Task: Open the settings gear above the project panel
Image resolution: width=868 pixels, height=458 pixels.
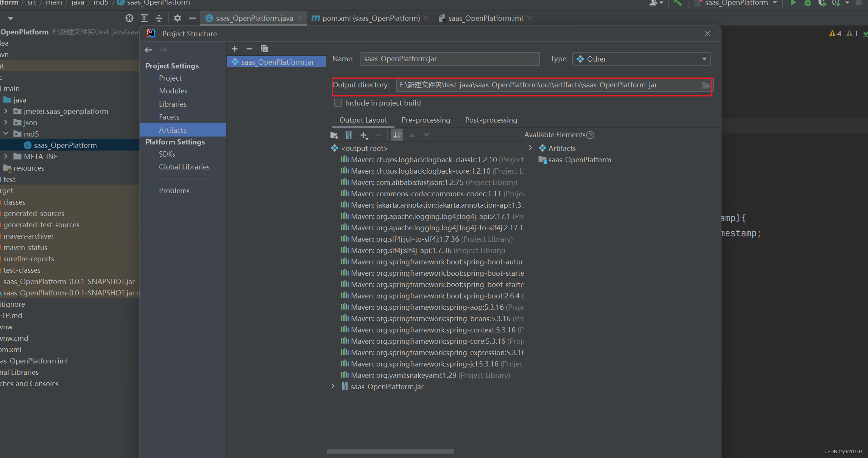Action: pyautogui.click(x=177, y=18)
